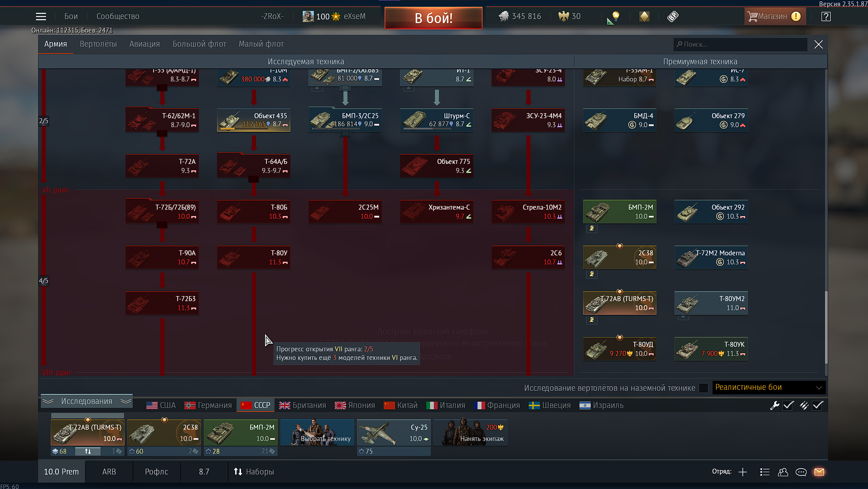The width and height of the screenshot is (868, 489).
Task: Open the orange mail envelope icon
Action: pyautogui.click(x=819, y=472)
